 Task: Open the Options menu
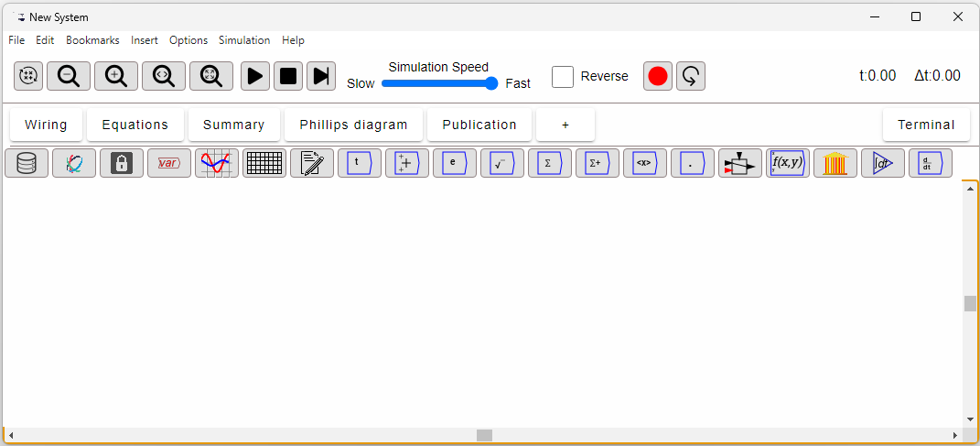(x=188, y=40)
